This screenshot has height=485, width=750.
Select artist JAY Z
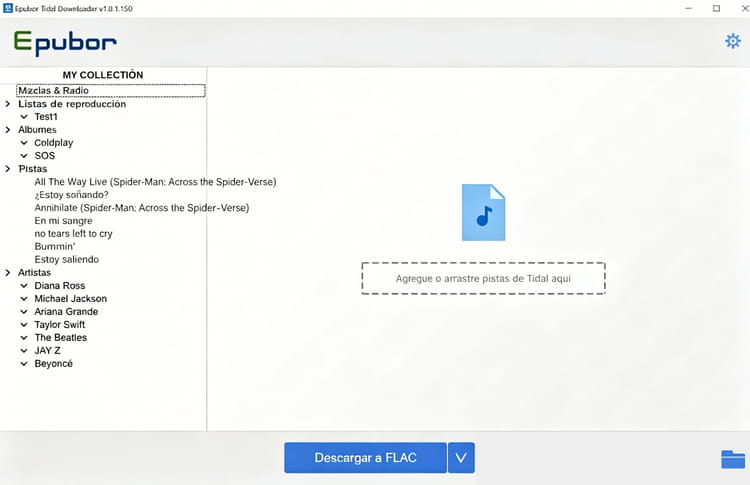(x=47, y=351)
